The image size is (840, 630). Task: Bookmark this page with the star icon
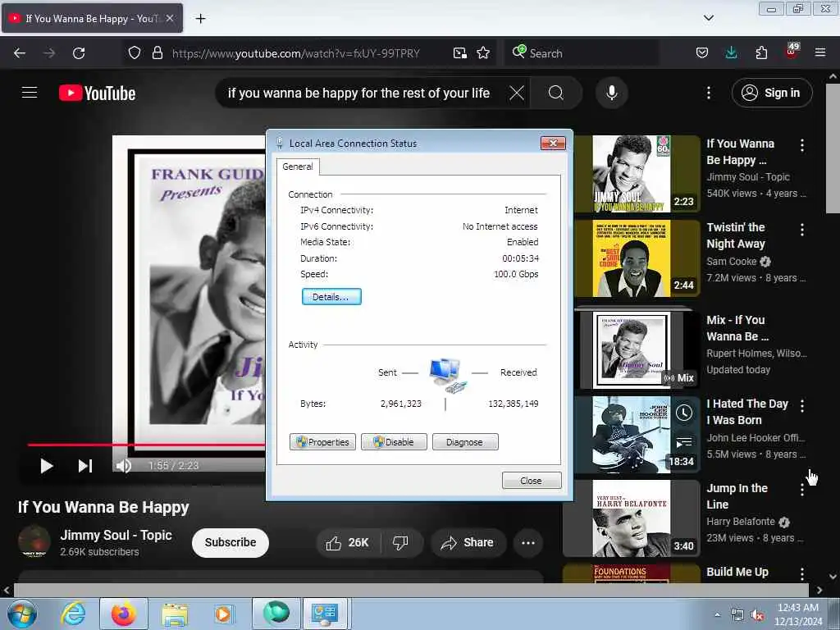483,53
